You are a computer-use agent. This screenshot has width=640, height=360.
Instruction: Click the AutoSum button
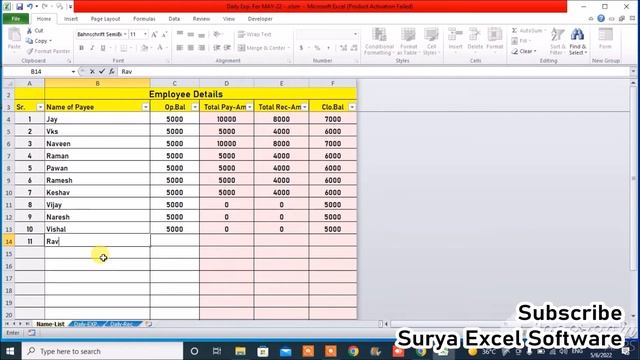pos(528,31)
